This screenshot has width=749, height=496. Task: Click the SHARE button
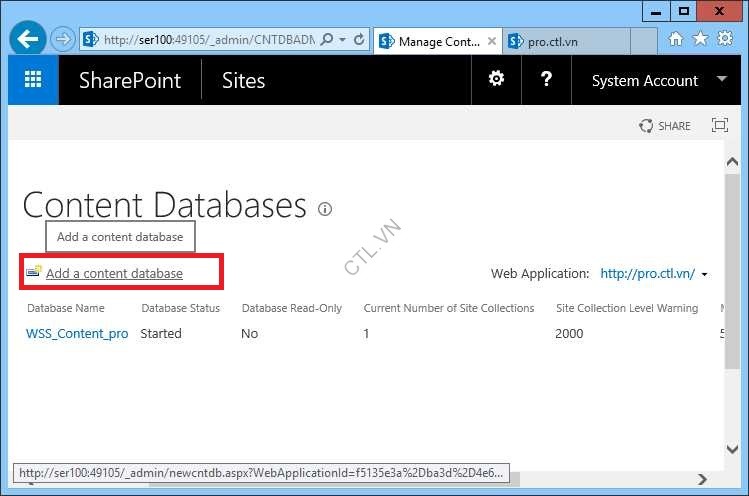665,126
